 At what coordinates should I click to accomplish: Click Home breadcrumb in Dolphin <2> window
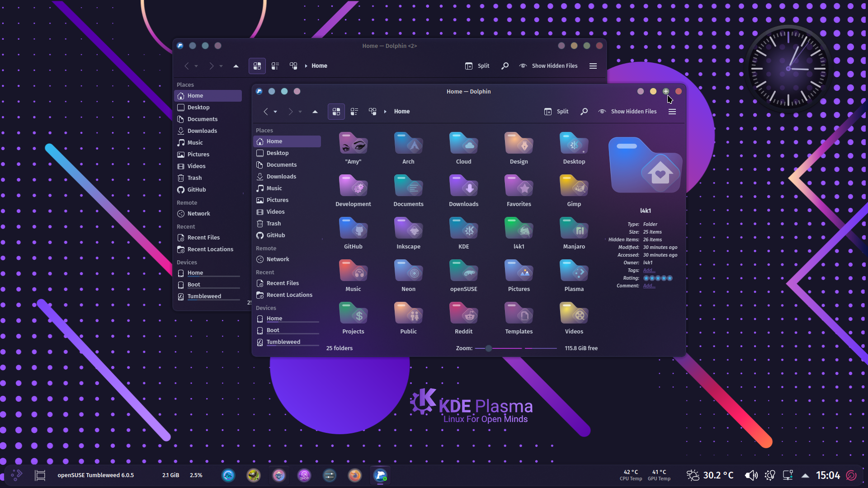(319, 66)
